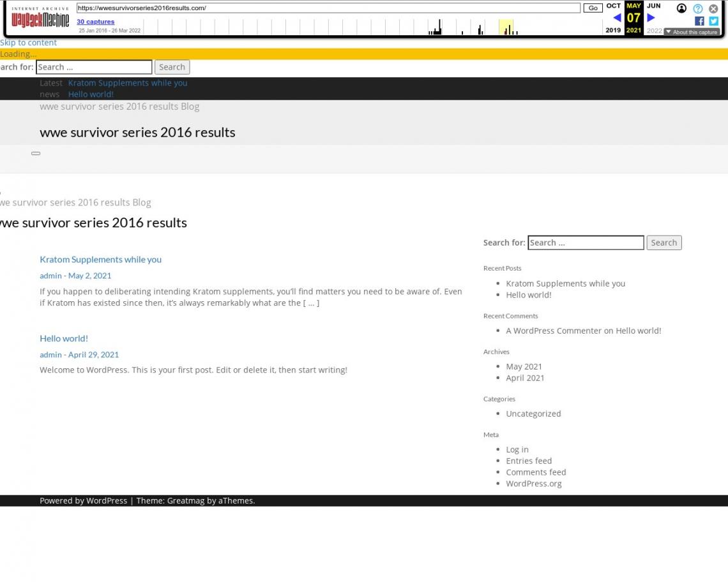Open A WordPress Commenter link
The width and height of the screenshot is (728, 582).
click(554, 331)
